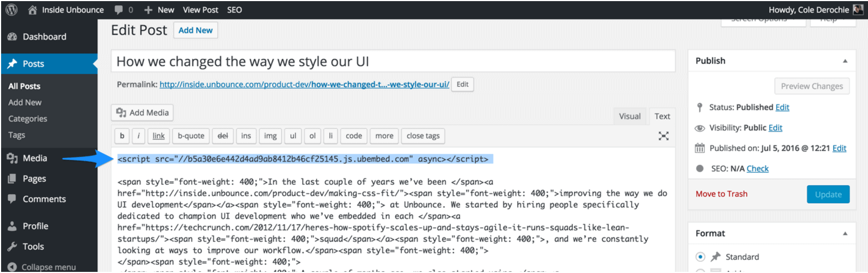Screen dimensions: 868x273
Task: Click the permalink Edit button
Action: (462, 84)
